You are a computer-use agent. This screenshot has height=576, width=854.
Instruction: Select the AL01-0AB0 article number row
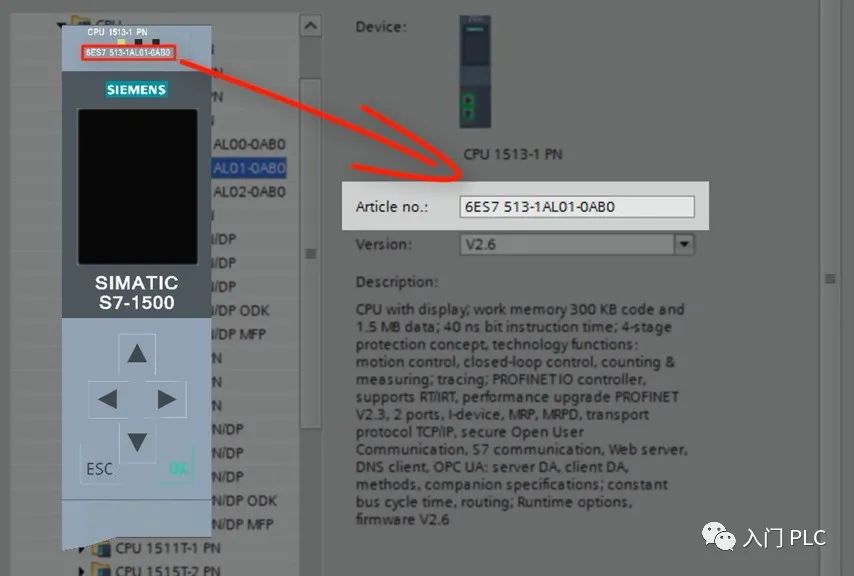point(249,168)
